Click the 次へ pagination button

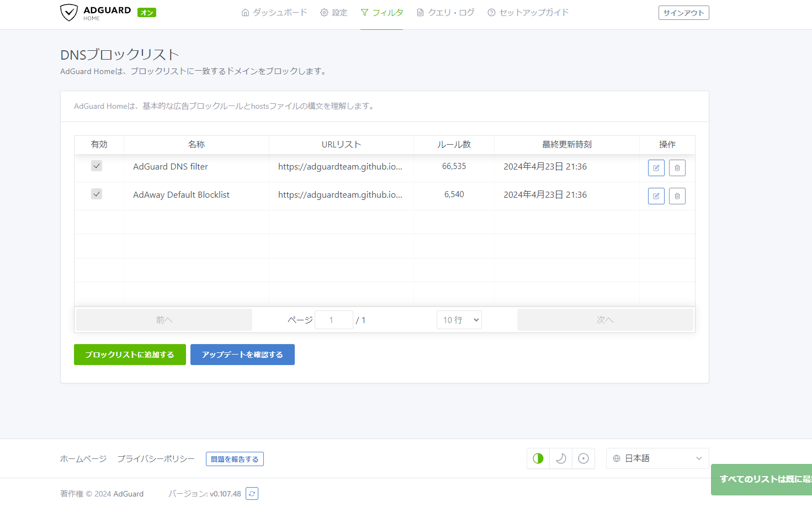click(x=605, y=320)
